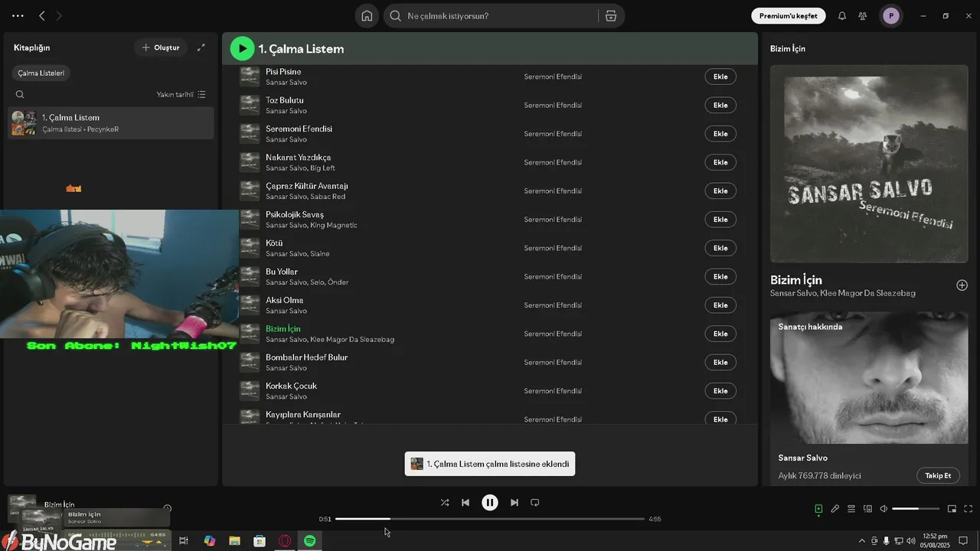Click Ekle next to Bizim İçin

720,334
